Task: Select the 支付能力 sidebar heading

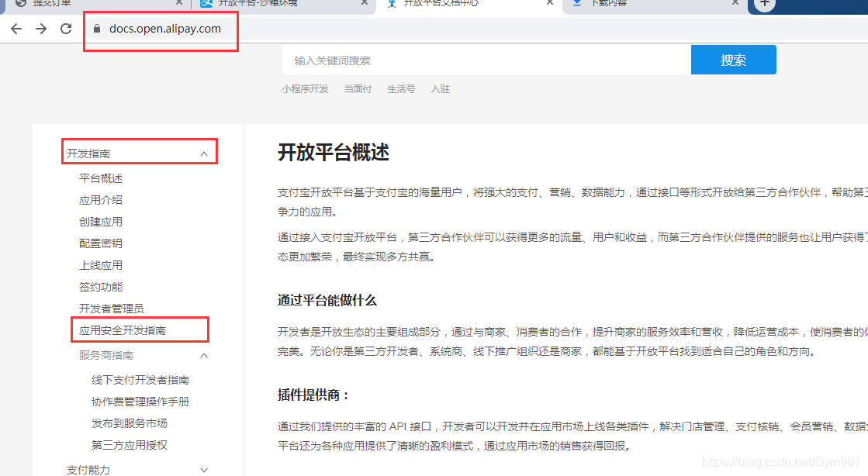Action: [88, 470]
